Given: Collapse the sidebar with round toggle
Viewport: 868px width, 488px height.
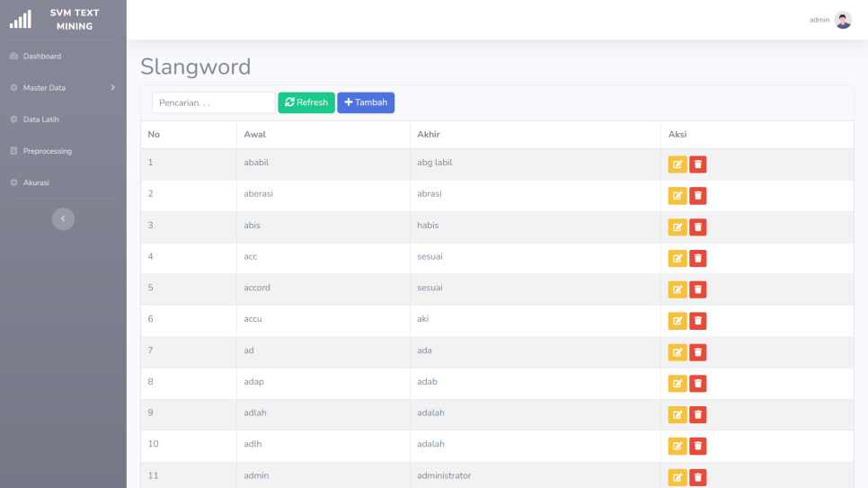Looking at the screenshot, I should coord(63,218).
